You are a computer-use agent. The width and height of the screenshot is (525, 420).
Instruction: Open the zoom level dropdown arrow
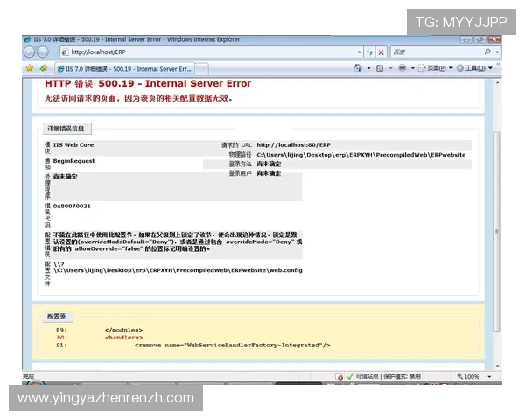point(489,377)
